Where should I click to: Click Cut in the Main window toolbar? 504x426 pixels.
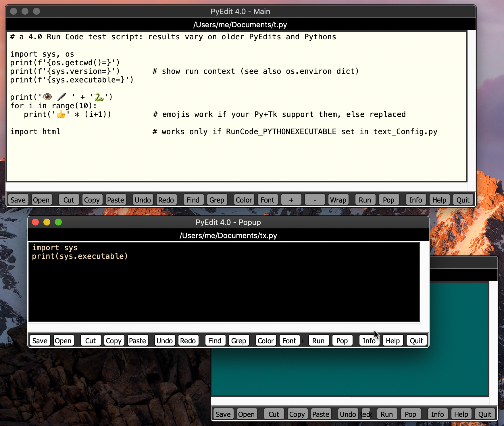click(x=69, y=200)
